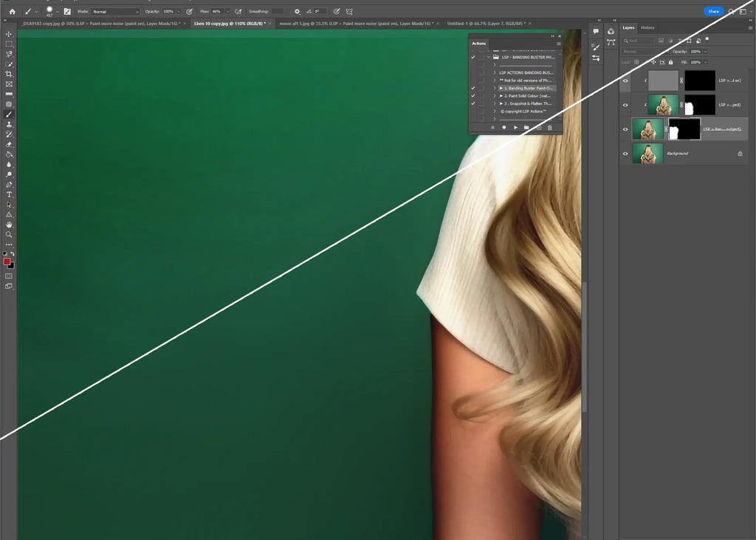Screen dimensions: 756x540
Task: Pick the Eraser tool
Action: pos(9,144)
